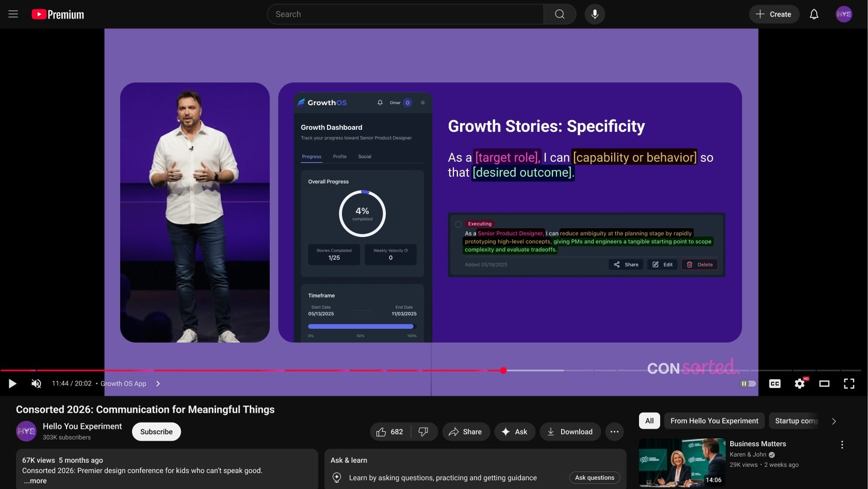This screenshot has height=489, width=868.
Task: Like the video with 682 likes
Action: [390, 432]
